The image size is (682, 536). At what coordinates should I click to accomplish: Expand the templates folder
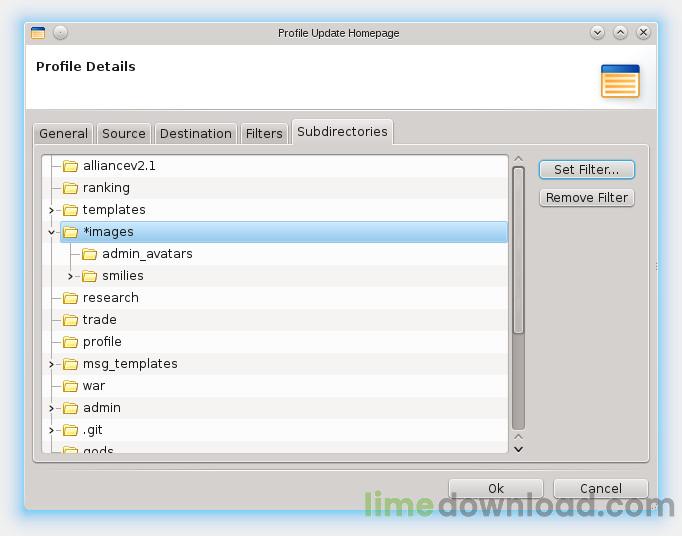[x=51, y=211]
